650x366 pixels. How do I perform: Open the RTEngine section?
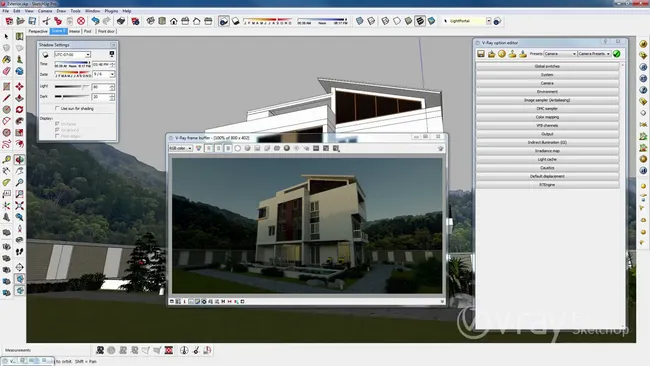547,185
